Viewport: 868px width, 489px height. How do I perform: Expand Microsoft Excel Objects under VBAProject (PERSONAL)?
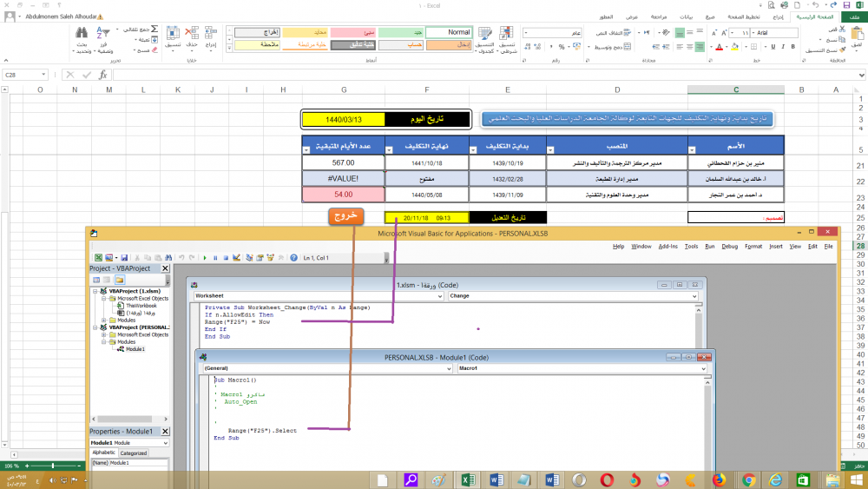(103, 334)
